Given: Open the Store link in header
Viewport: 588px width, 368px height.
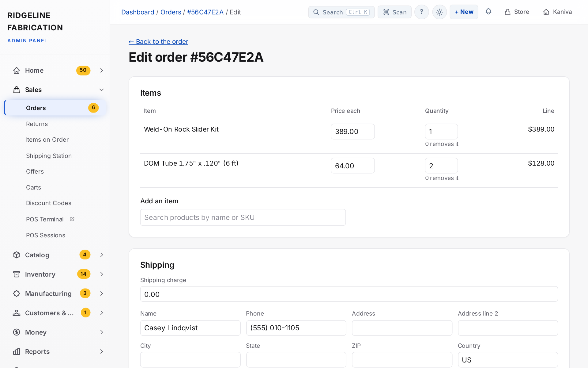Looking at the screenshot, I should [517, 12].
